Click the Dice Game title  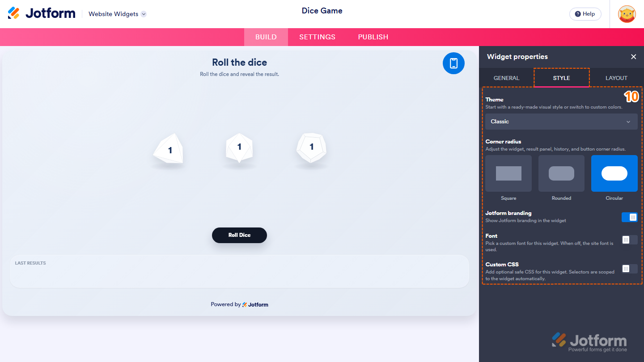coord(322,11)
